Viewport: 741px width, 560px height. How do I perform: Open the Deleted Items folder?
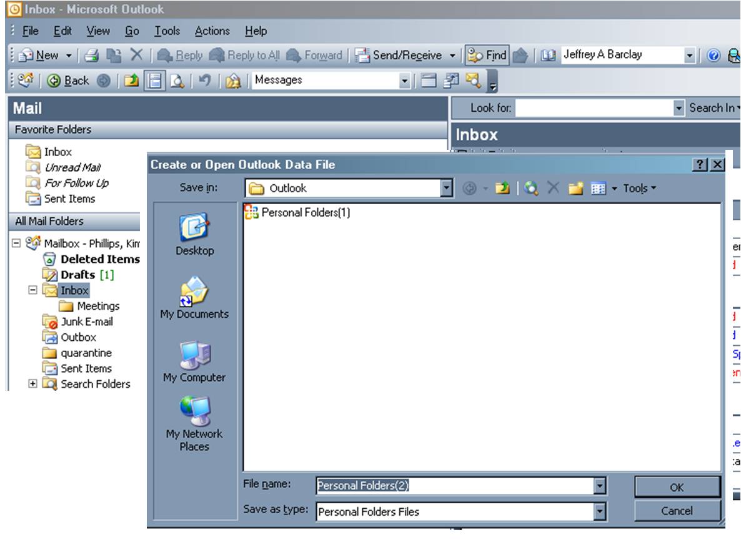(x=100, y=259)
